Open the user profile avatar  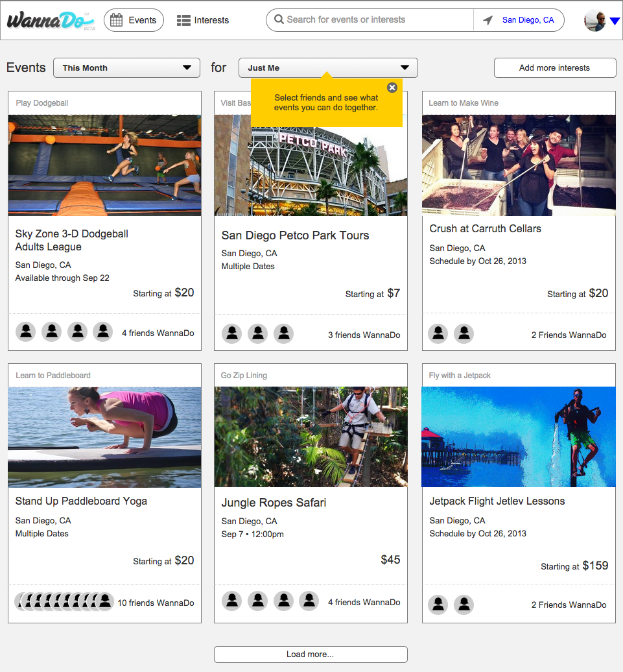594,20
